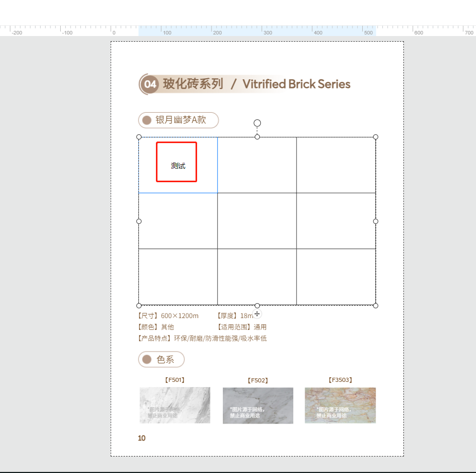Click the 04 circular number badge
The image size is (476, 473).
click(x=150, y=84)
